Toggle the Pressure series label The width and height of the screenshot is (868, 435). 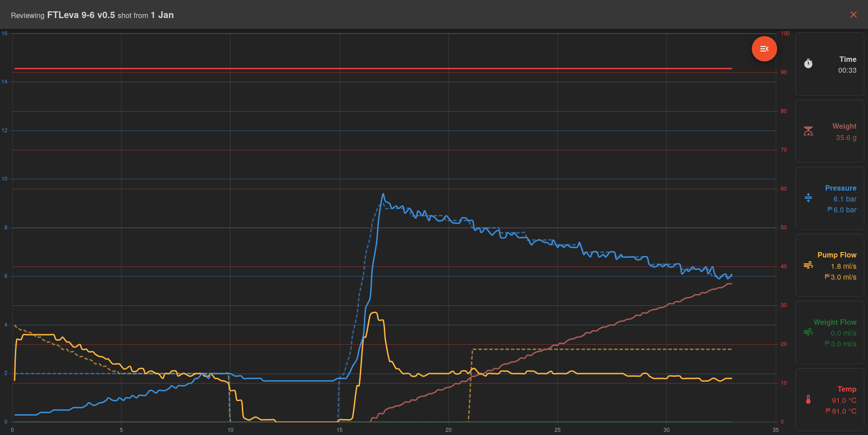tap(840, 188)
